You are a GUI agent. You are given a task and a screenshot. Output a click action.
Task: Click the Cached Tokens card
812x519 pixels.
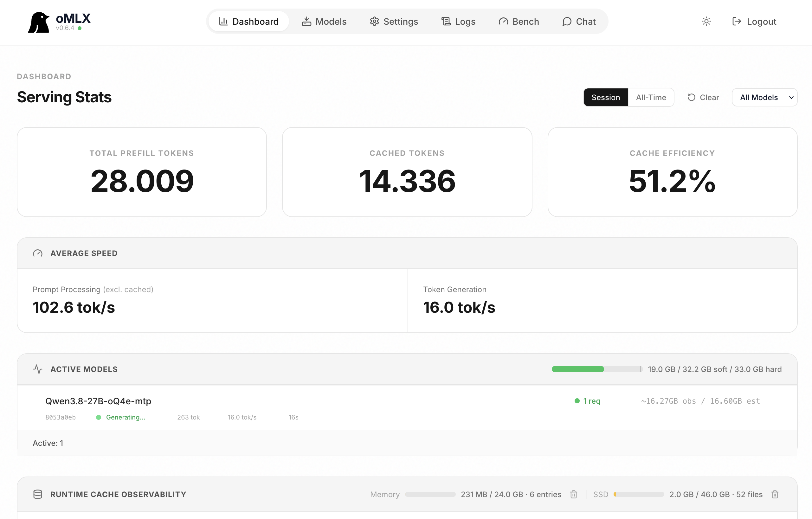click(407, 172)
